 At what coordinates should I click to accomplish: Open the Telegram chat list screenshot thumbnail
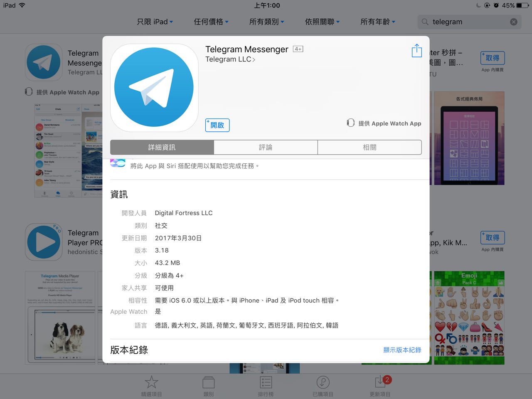pos(58,150)
